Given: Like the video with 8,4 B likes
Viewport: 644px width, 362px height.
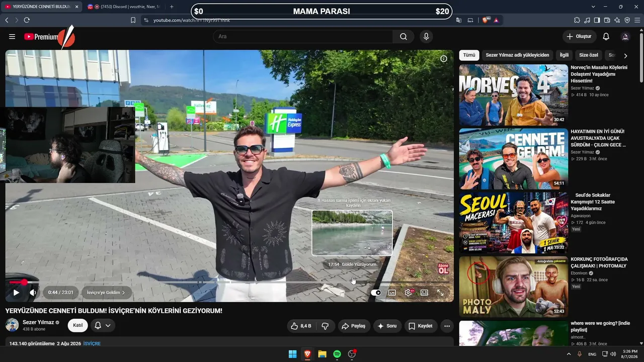Looking at the screenshot, I should [x=301, y=326].
